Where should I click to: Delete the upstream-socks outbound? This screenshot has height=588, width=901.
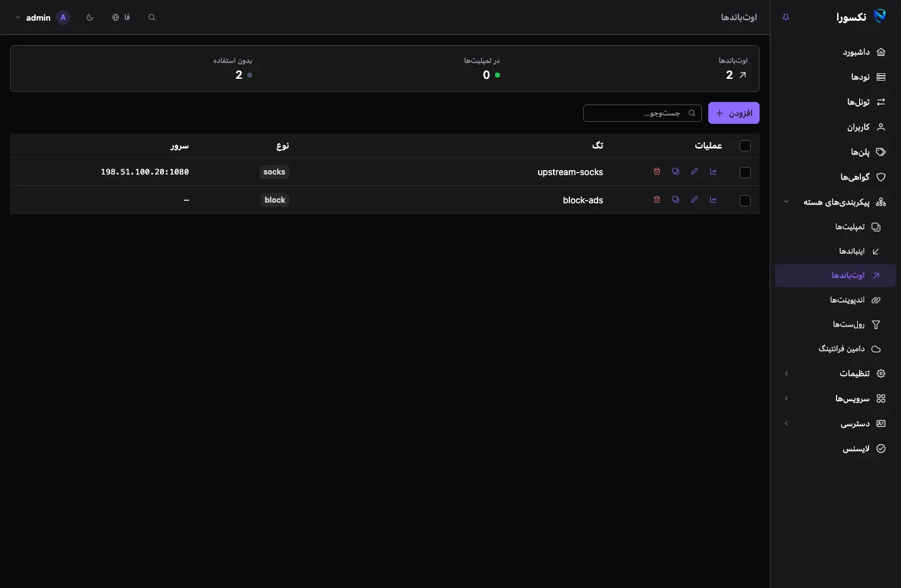[657, 171]
